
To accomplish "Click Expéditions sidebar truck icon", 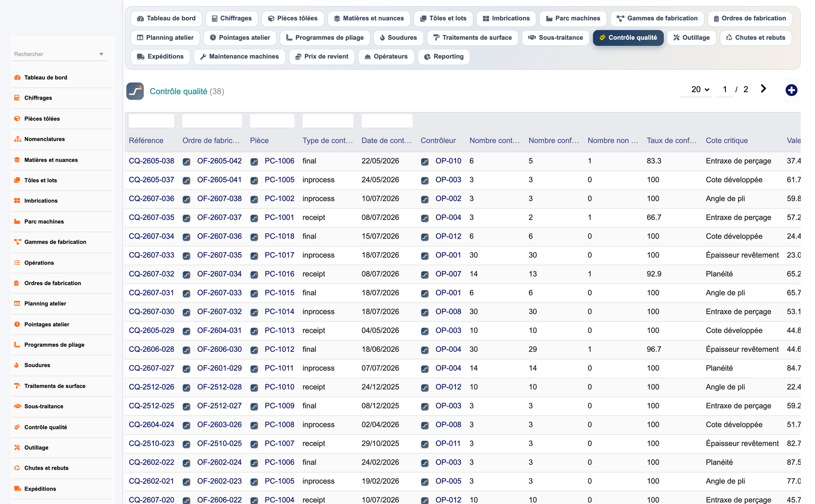I will (x=17, y=489).
